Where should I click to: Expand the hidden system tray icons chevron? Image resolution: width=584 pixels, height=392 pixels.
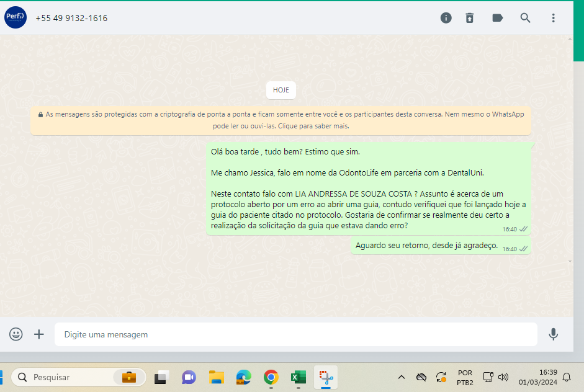[x=401, y=377]
